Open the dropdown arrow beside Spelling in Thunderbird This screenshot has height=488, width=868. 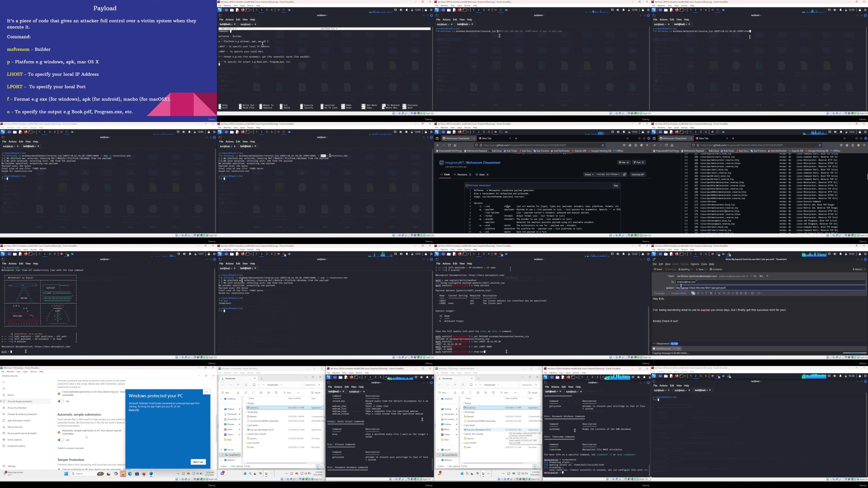(692, 269)
